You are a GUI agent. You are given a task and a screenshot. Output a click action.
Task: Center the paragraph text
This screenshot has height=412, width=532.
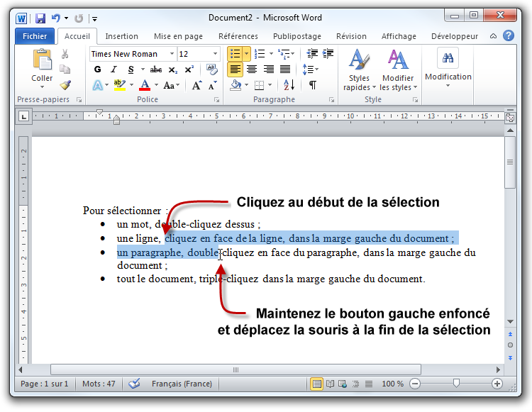tap(251, 69)
